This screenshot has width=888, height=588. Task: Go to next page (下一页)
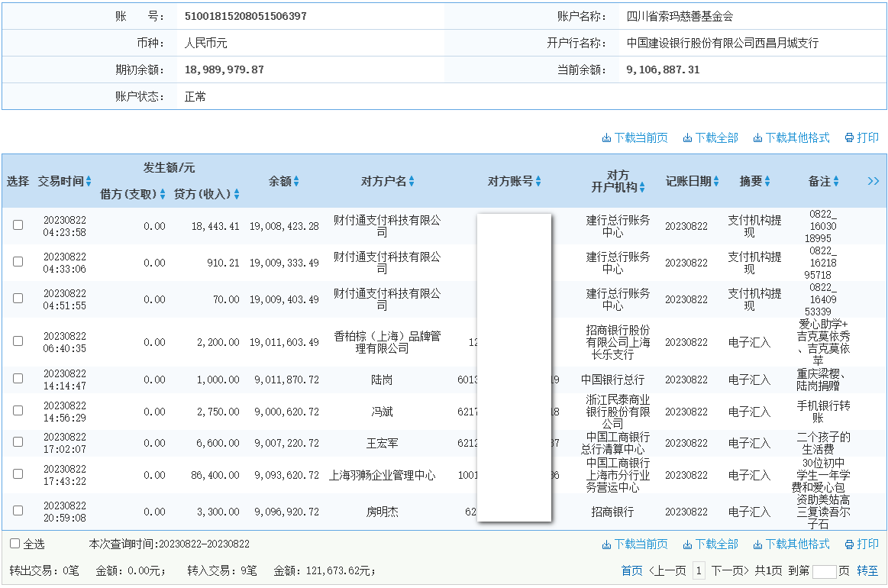click(730, 571)
